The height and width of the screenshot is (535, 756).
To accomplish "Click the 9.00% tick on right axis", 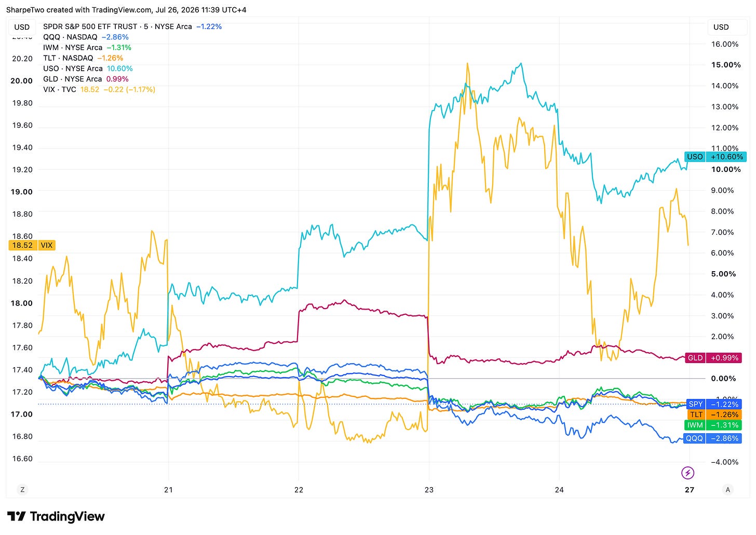I will tap(723, 190).
